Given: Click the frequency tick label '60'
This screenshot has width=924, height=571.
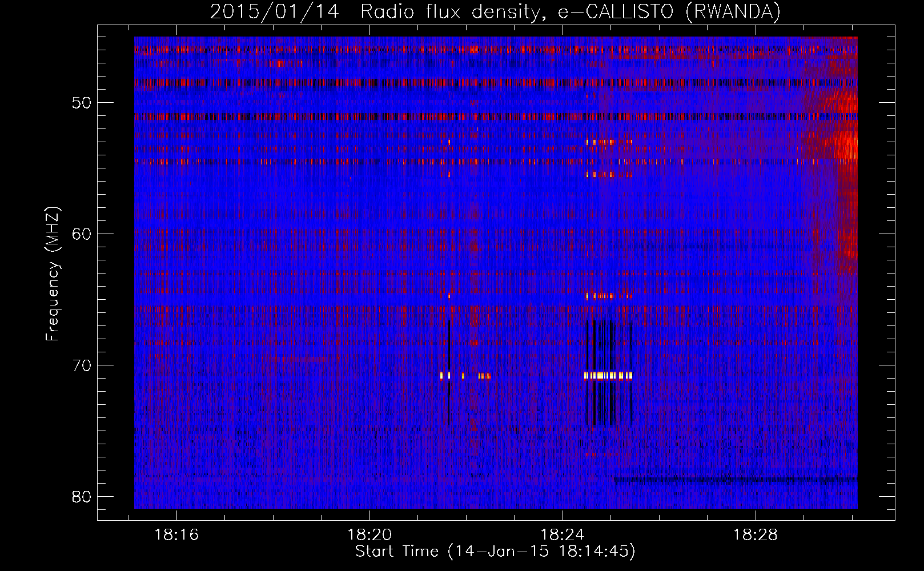Looking at the screenshot, I should (x=82, y=234).
